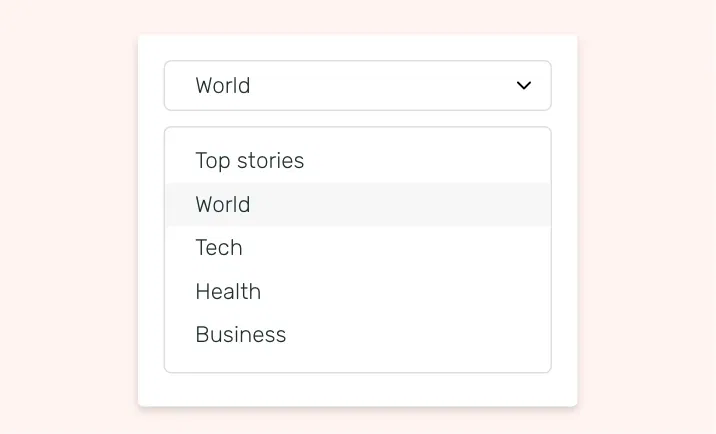Choose the highlighted 'World' list option
This screenshot has width=716, height=434.
(x=223, y=205)
